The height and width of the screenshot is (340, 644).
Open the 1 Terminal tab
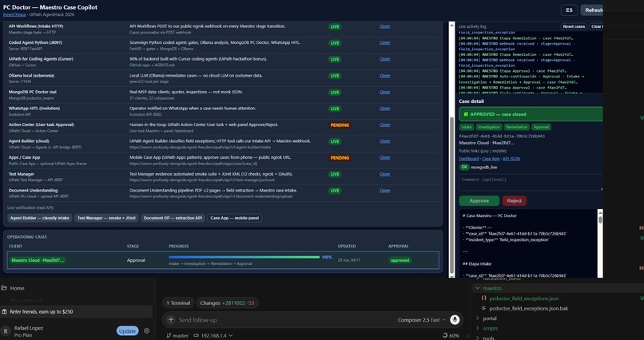coord(178,303)
